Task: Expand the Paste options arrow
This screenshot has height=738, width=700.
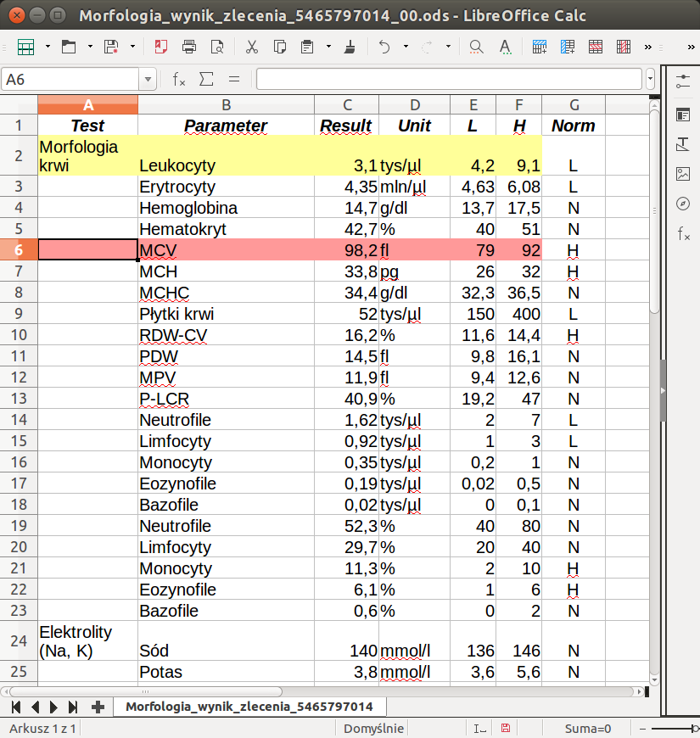Action: pos(328,47)
